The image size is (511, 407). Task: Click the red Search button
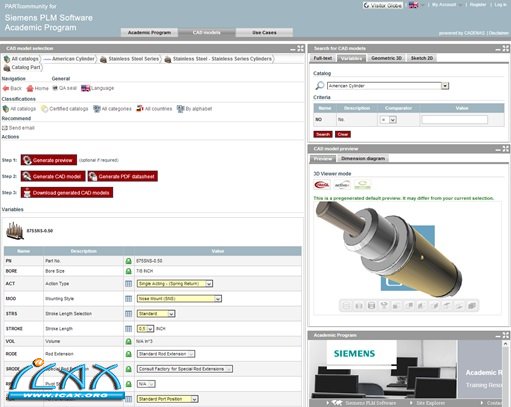coord(323,134)
